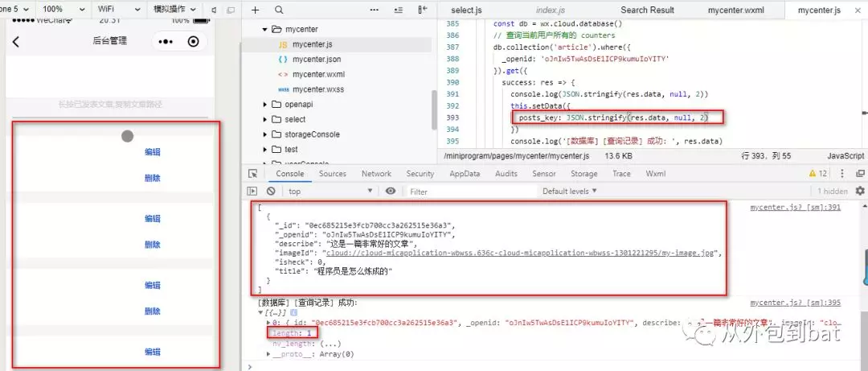
Task: Click the 1 hidden messages label
Action: pos(833,192)
